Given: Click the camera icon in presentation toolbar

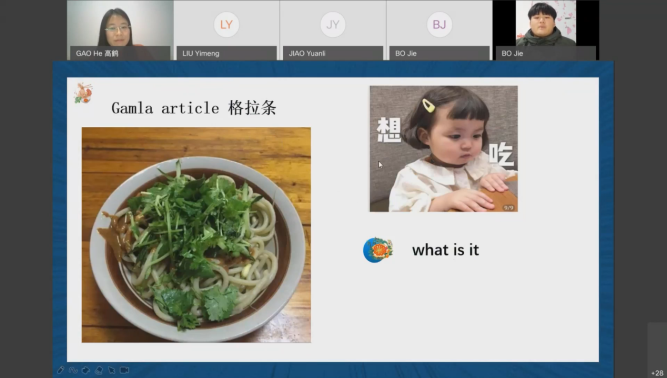Looking at the screenshot, I should 124,370.
